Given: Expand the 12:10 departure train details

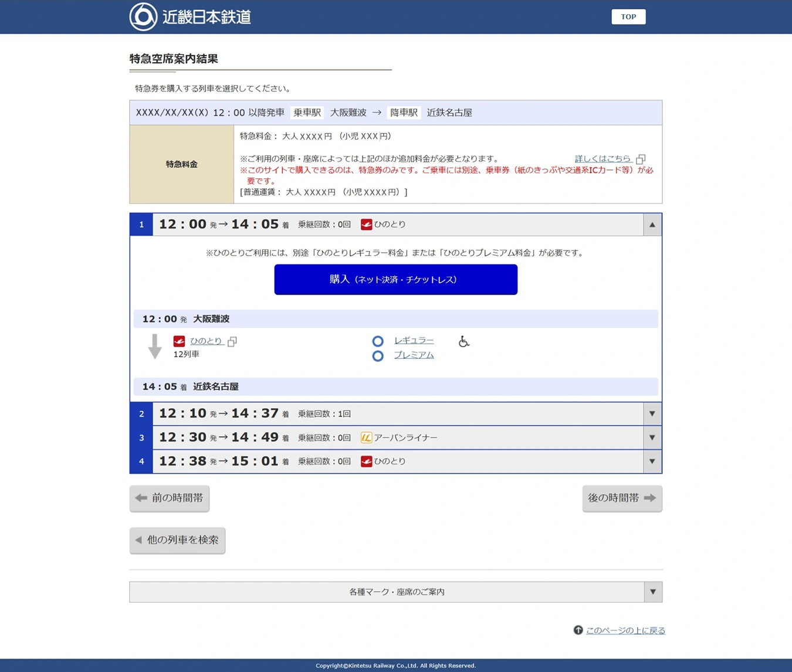Looking at the screenshot, I should (652, 414).
